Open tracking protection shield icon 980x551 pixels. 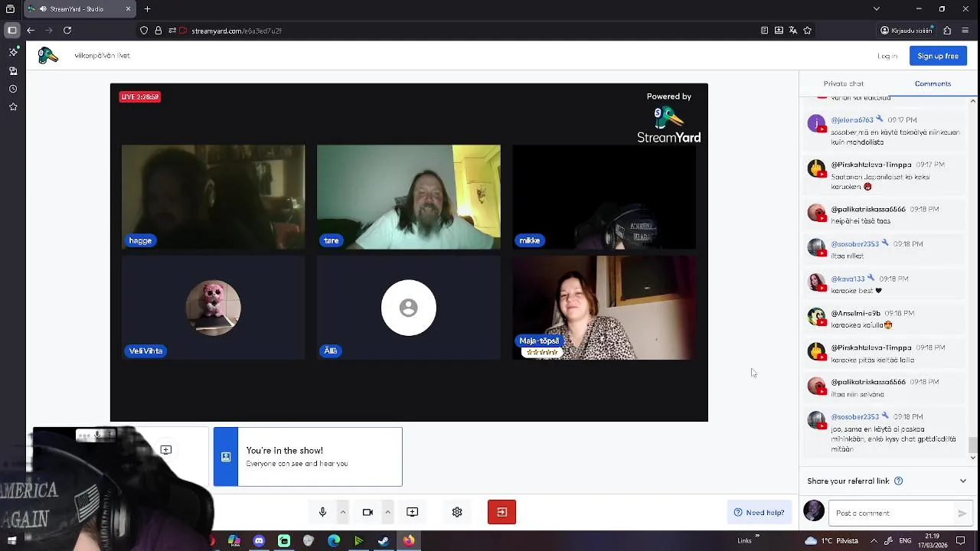click(144, 31)
